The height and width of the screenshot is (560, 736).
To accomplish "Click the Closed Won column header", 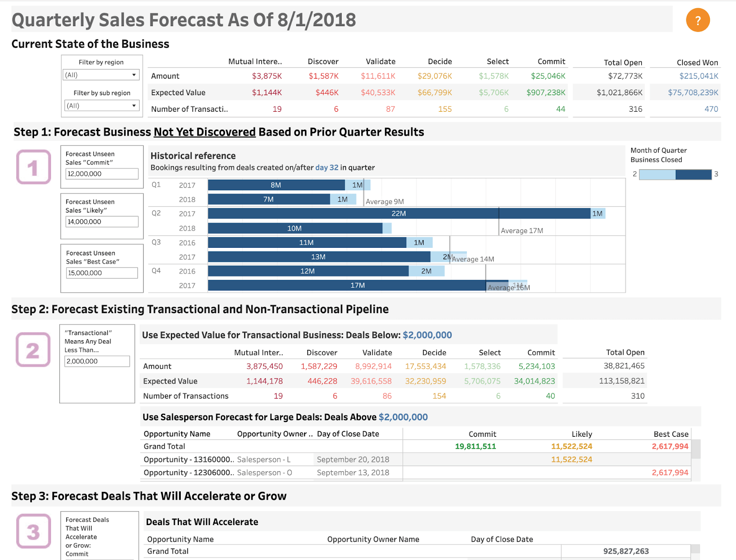I will (697, 62).
